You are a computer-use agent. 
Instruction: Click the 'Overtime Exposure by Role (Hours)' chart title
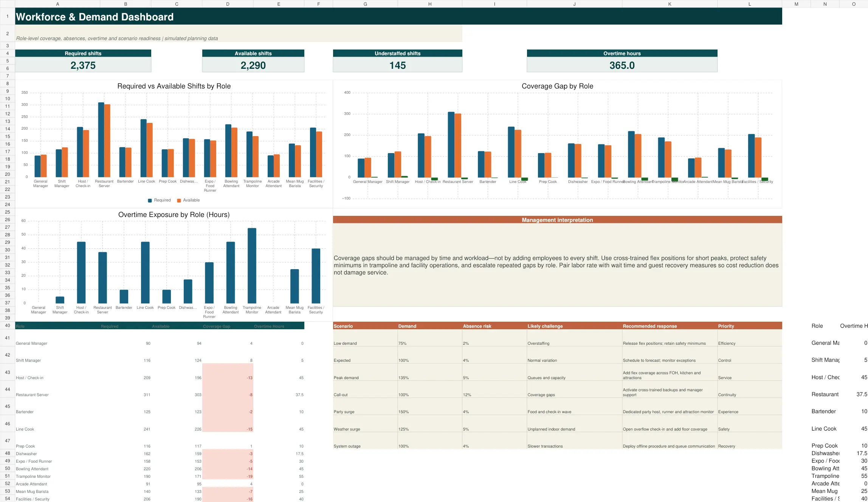pos(174,215)
